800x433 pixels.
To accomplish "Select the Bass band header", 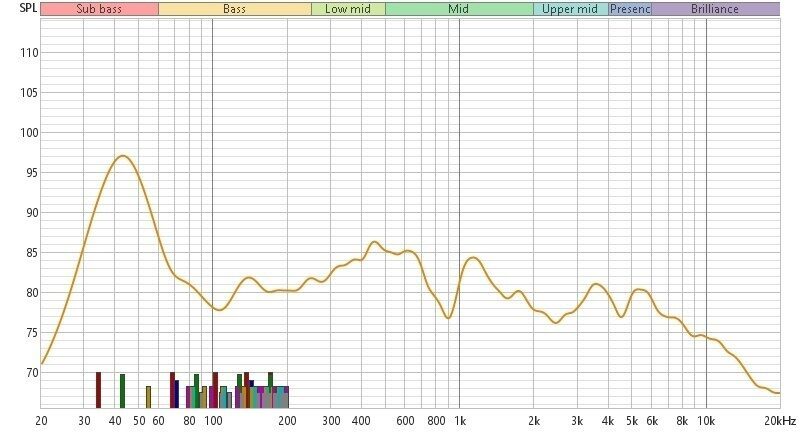I will (x=235, y=9).
